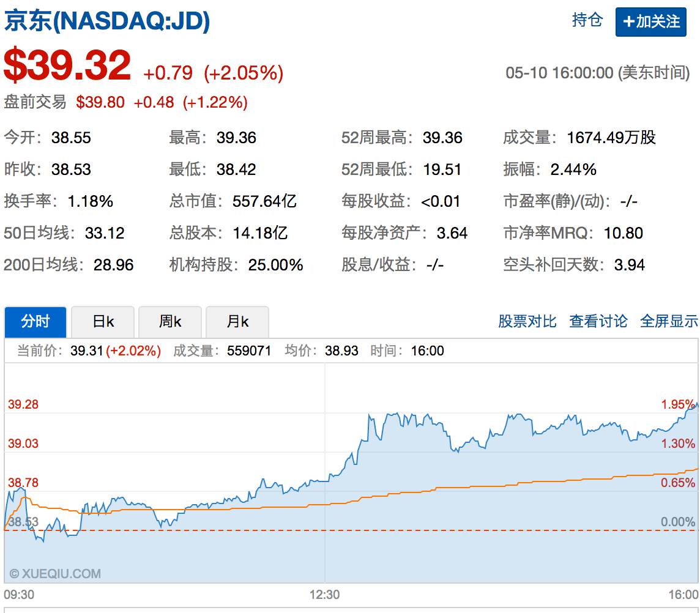This screenshot has width=700, height=613.
Task: Switch to the 月k monthly chart tab
Action: pos(237,321)
